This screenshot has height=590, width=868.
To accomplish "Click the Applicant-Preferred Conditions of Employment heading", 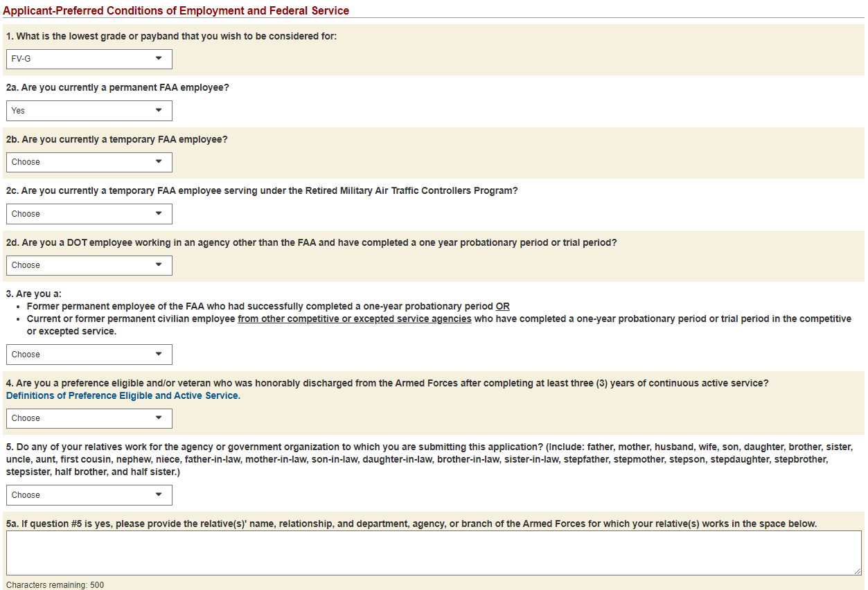I will pyautogui.click(x=176, y=10).
